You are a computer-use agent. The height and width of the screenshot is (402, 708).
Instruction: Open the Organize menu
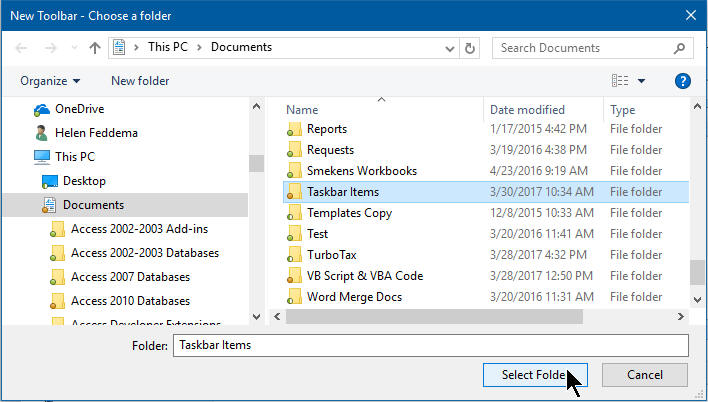[50, 81]
